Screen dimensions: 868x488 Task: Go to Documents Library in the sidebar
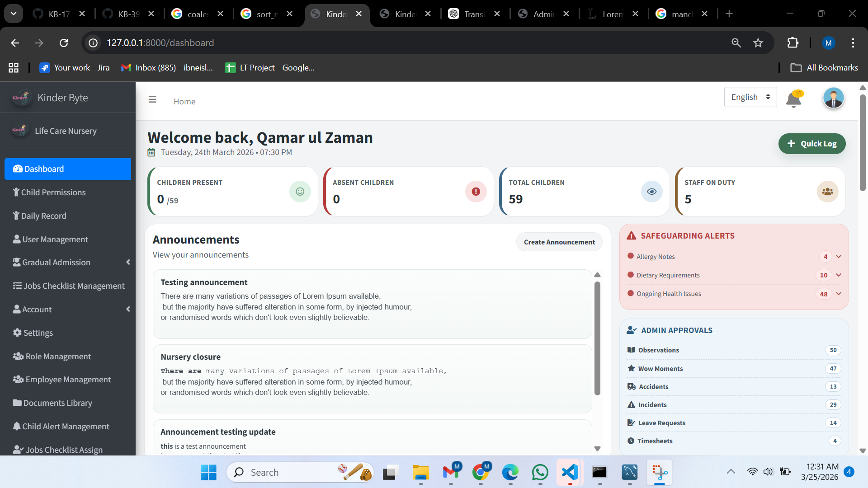coord(57,403)
